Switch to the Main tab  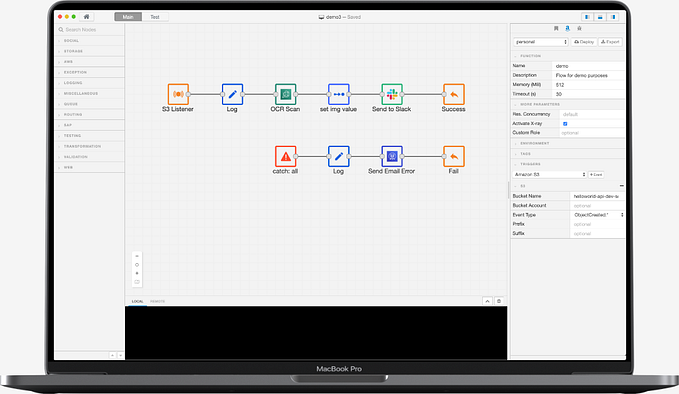click(128, 17)
